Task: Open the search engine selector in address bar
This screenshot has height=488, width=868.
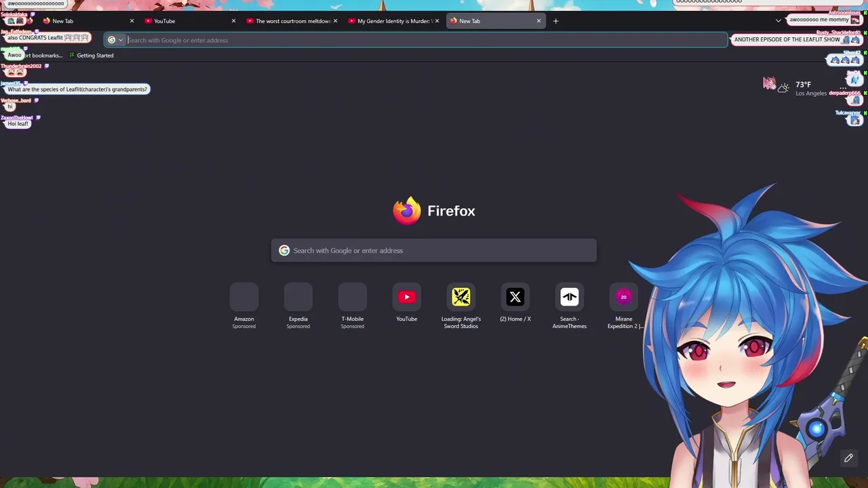Action: pos(115,40)
